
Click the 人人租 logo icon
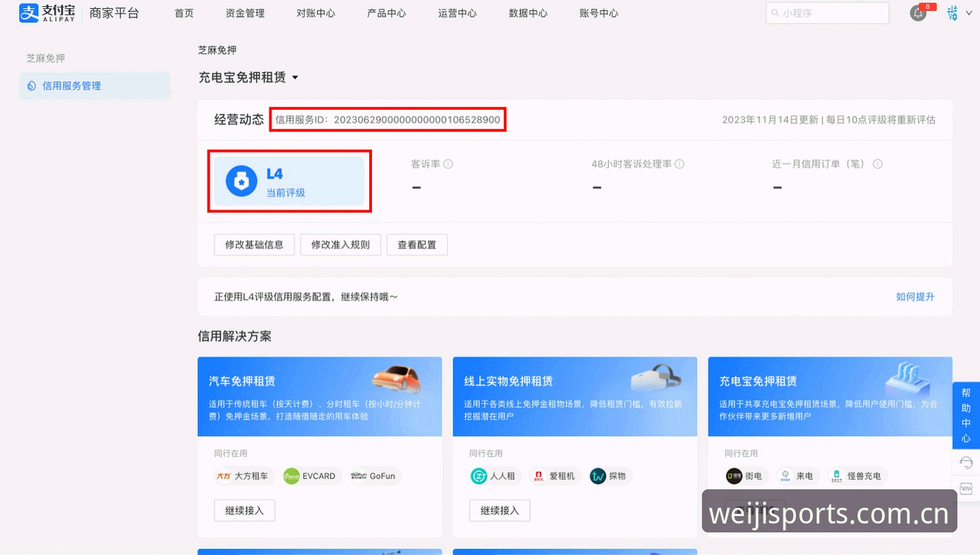click(479, 476)
